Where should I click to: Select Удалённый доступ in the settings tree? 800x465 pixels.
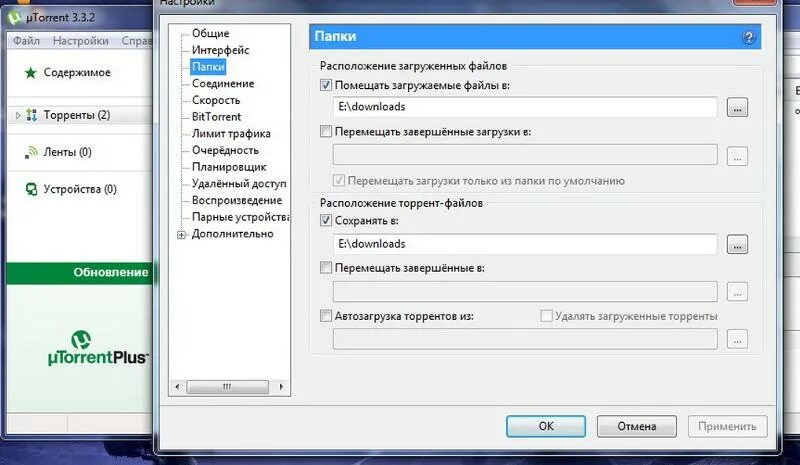point(239,184)
